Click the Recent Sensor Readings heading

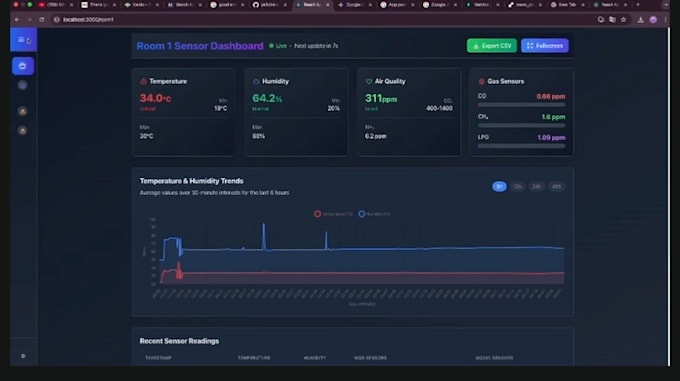tap(179, 341)
